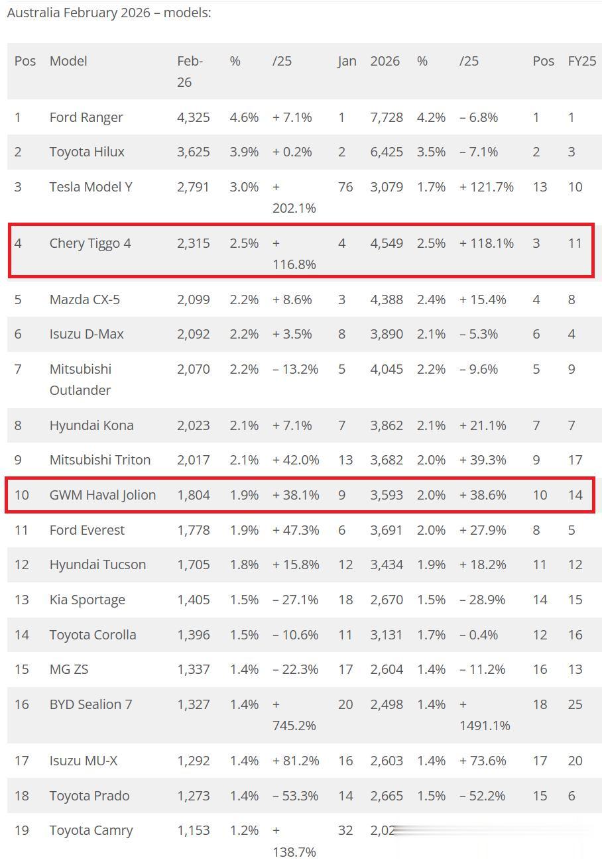This screenshot has height=868, width=602.
Task: Select Tesla Model Y in the table
Action: (91, 187)
